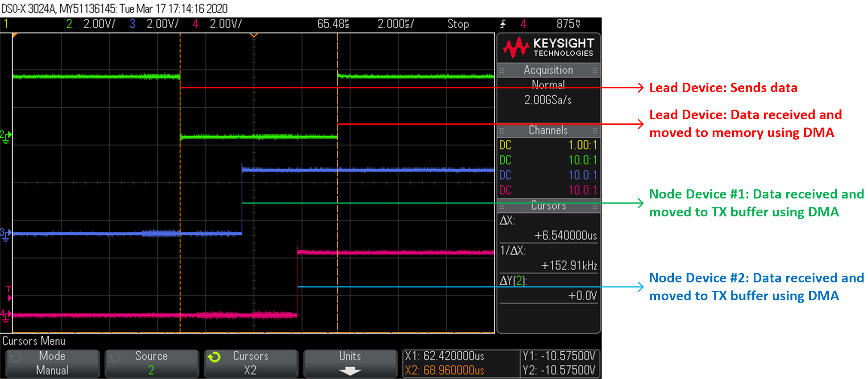Select channel 2 green ground marker
This screenshot has height=379, width=868.
pyautogui.click(x=6, y=136)
